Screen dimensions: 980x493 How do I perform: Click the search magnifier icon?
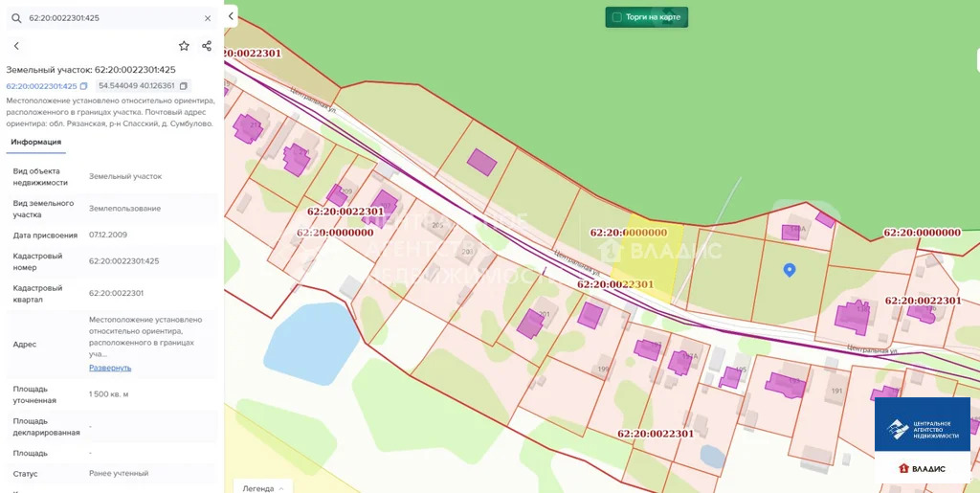tap(17, 18)
